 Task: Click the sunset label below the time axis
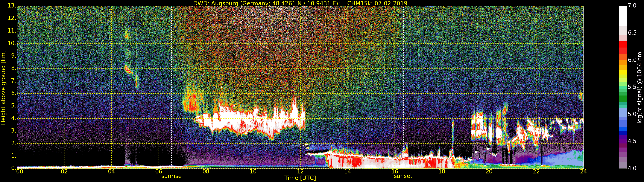coord(403,176)
